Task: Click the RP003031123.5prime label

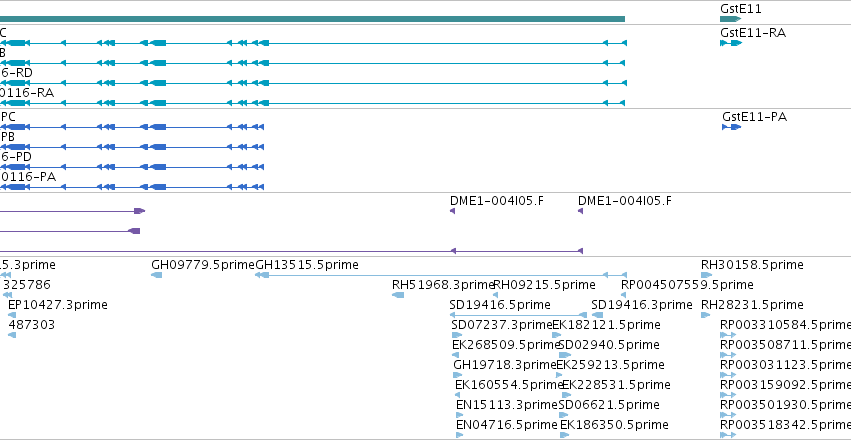Action: [785, 365]
